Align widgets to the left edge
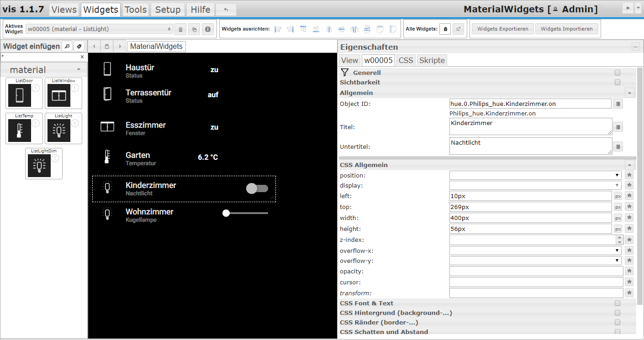The height and width of the screenshot is (340, 644). [x=278, y=29]
